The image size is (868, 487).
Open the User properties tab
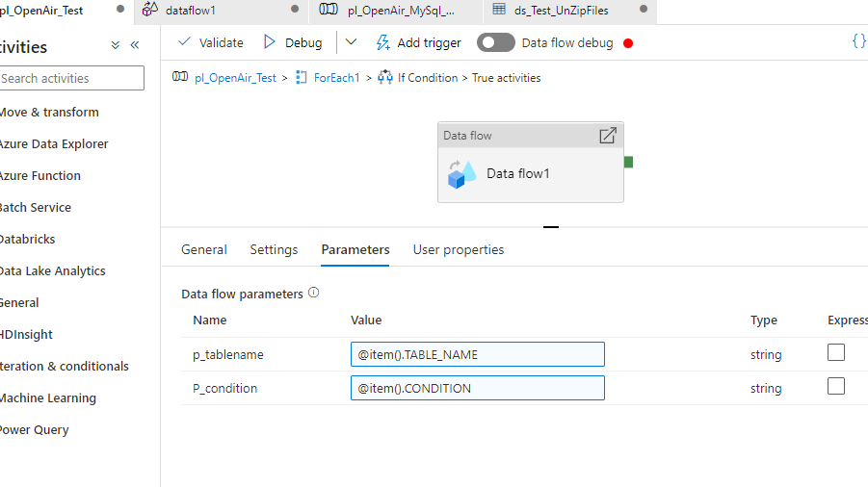coord(459,250)
